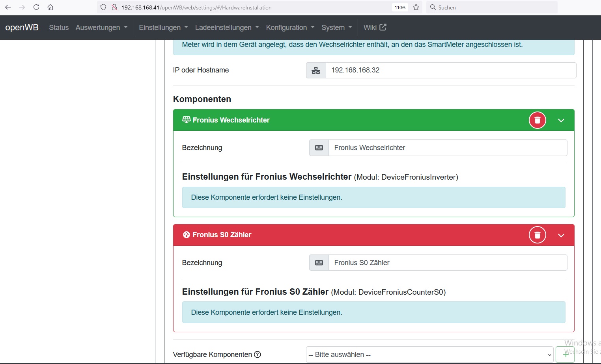Open the browser home page icon
Image resolution: width=601 pixels, height=364 pixels.
(x=50, y=7)
